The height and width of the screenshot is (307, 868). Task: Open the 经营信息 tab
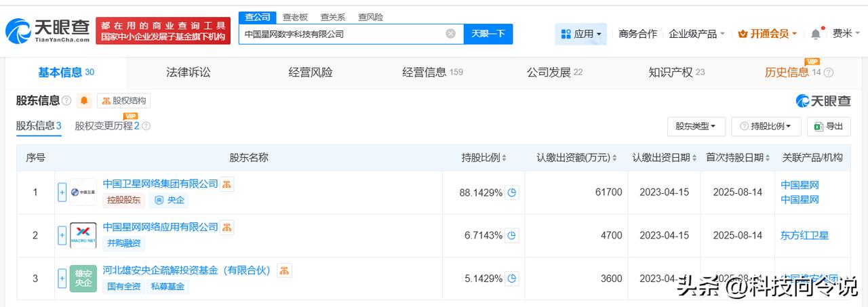click(x=433, y=73)
